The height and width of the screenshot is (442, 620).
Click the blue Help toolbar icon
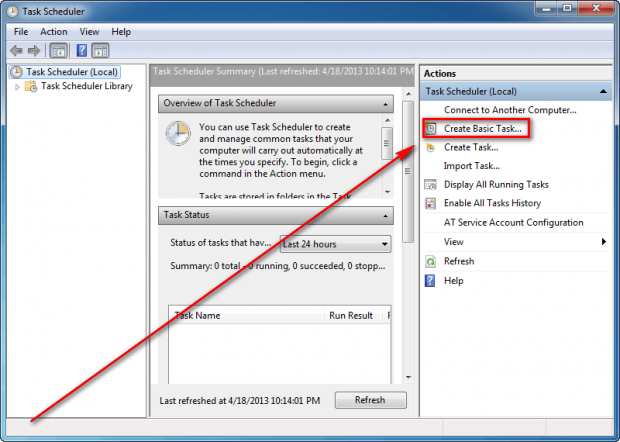81,51
